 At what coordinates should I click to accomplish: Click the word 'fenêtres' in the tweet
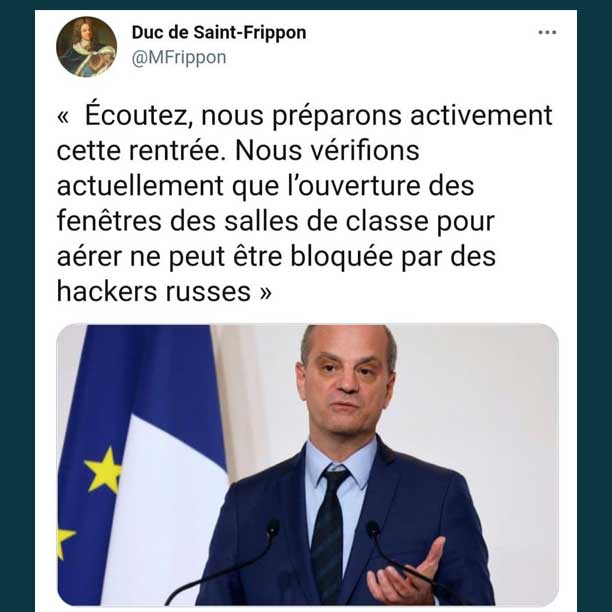[x=109, y=221]
